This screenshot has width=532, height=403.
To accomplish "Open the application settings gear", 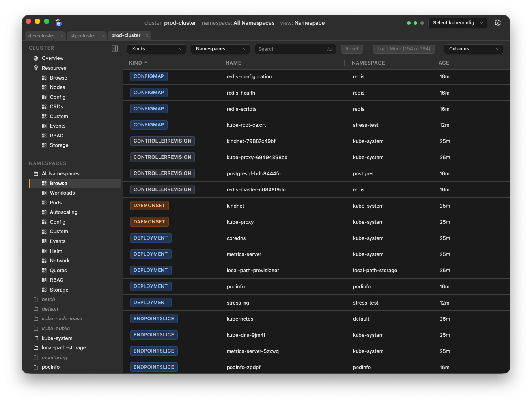I will (497, 23).
